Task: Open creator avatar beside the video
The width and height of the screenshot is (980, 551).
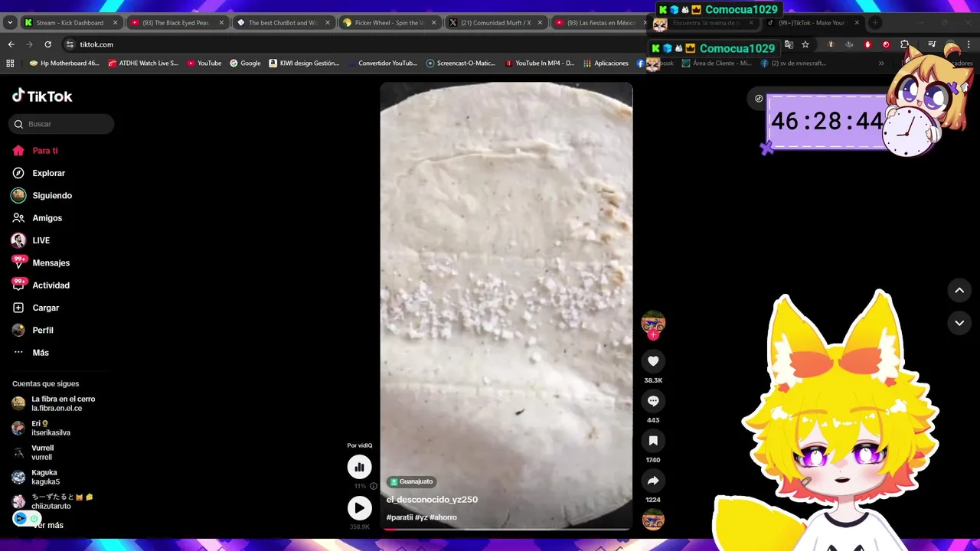Action: click(x=653, y=322)
